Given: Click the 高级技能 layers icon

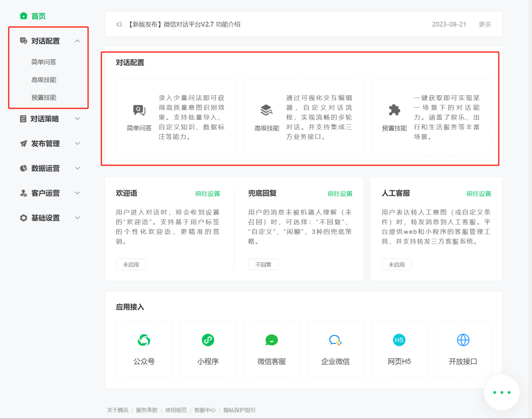Looking at the screenshot, I should tap(266, 110).
